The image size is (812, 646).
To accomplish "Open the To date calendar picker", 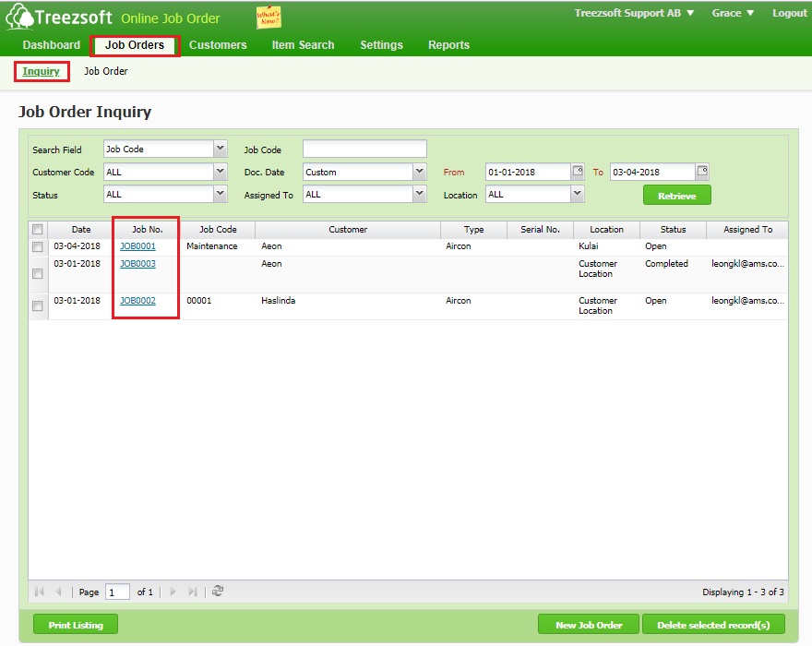I will tap(702, 171).
